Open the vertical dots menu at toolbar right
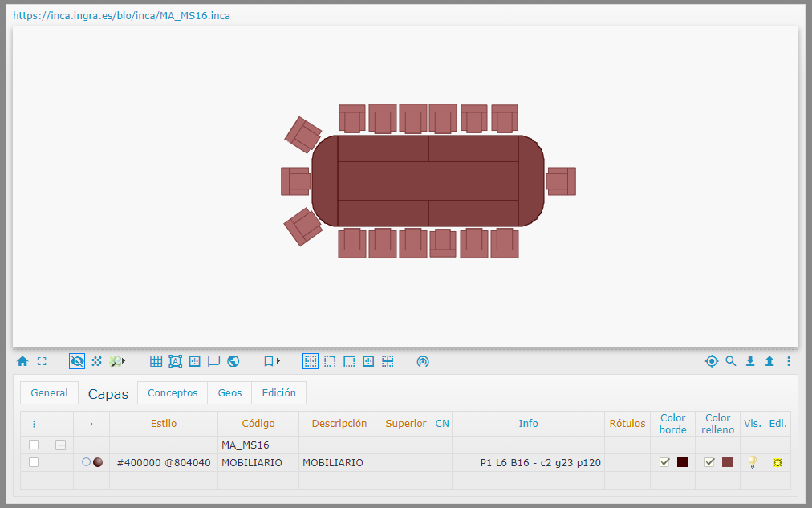This screenshot has width=812, height=508. (x=789, y=361)
